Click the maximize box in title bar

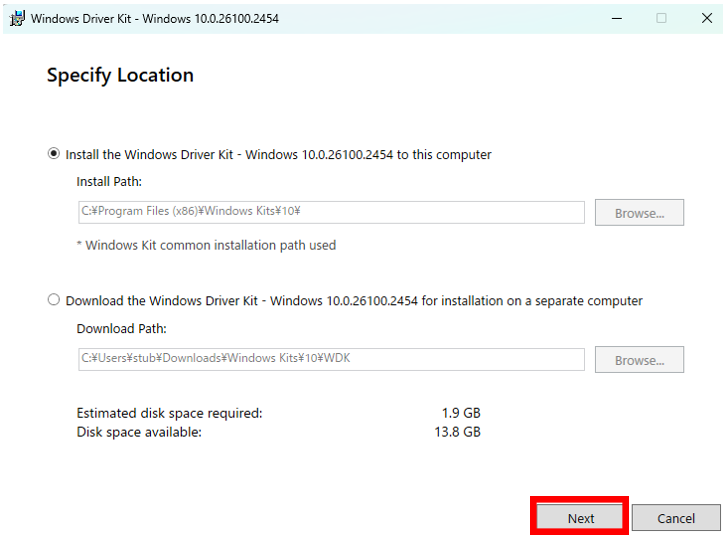coord(661,18)
